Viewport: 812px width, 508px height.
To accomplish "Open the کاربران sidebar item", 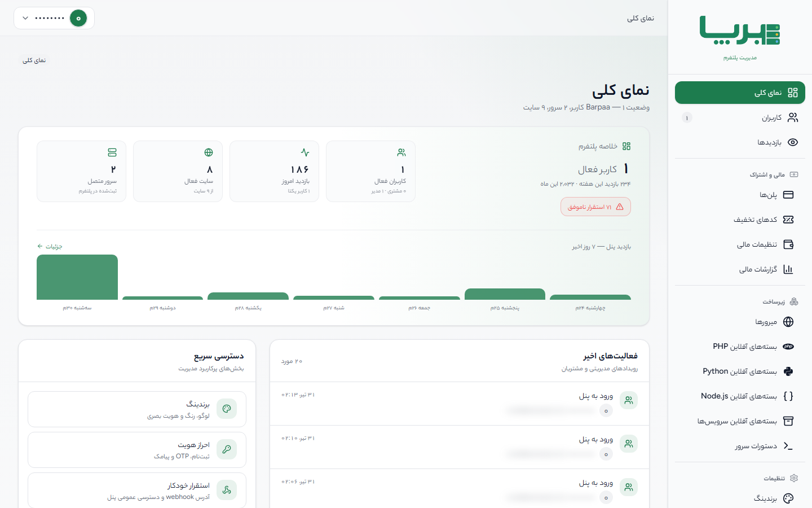I will (x=740, y=117).
